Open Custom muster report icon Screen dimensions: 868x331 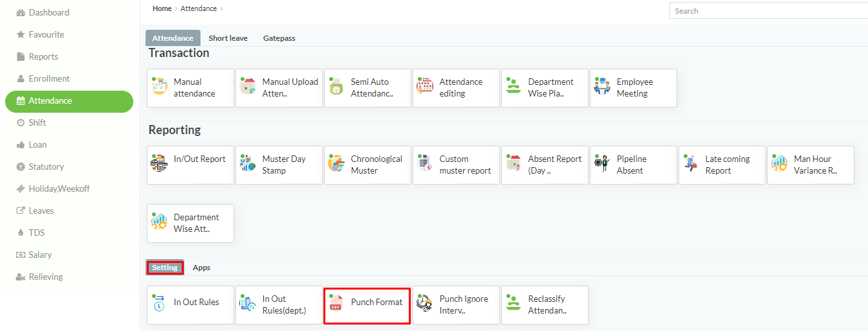[425, 163]
